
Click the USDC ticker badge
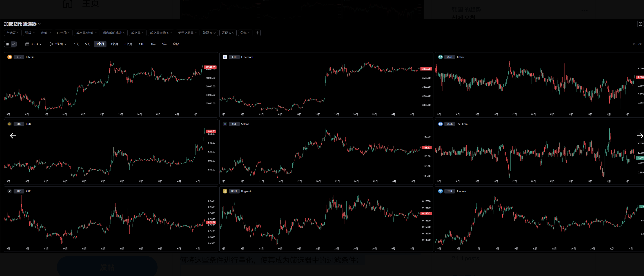click(450, 124)
